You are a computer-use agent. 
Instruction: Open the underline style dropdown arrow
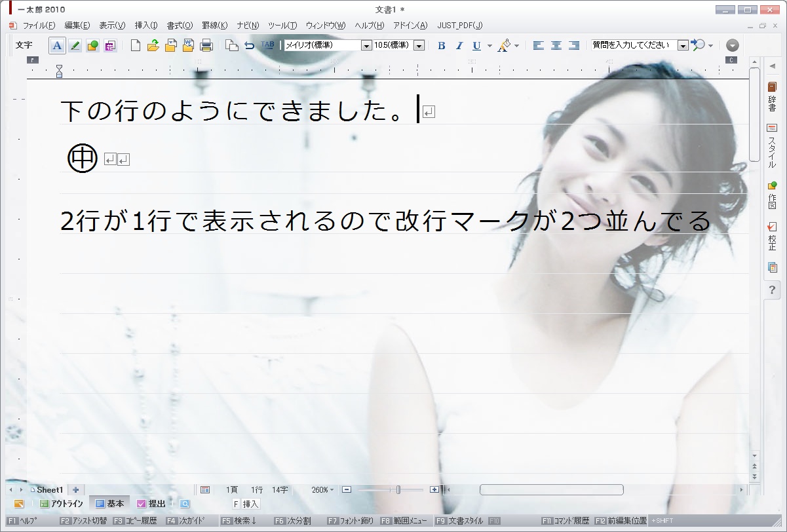point(489,46)
